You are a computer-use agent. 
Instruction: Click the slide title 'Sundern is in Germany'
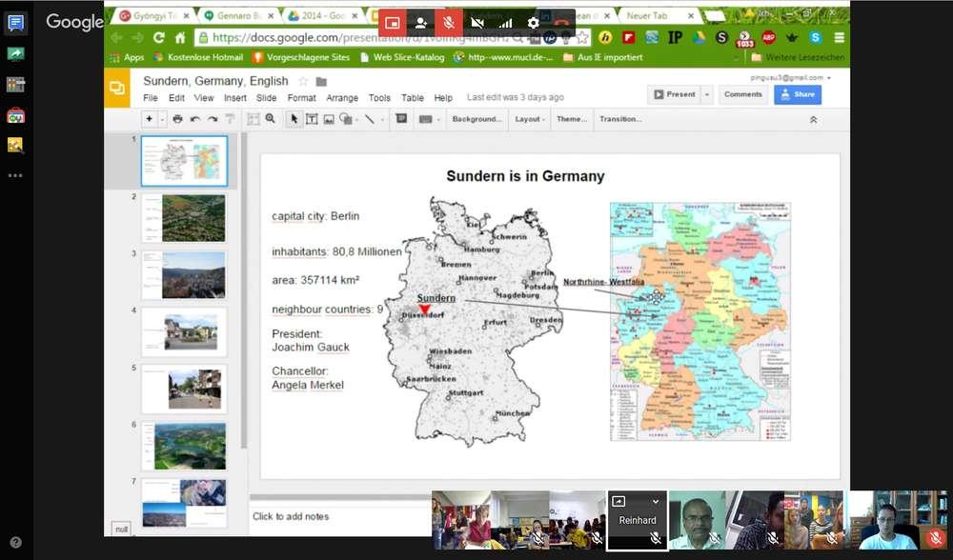coord(525,176)
